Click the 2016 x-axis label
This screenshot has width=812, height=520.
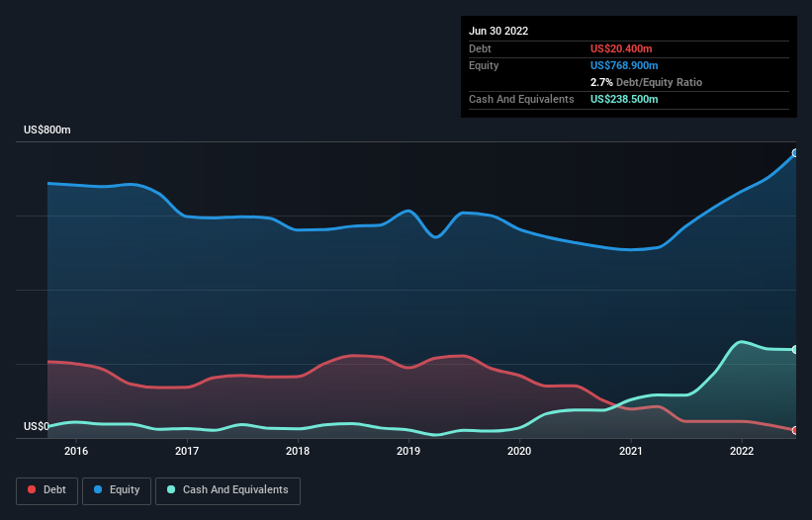point(76,451)
